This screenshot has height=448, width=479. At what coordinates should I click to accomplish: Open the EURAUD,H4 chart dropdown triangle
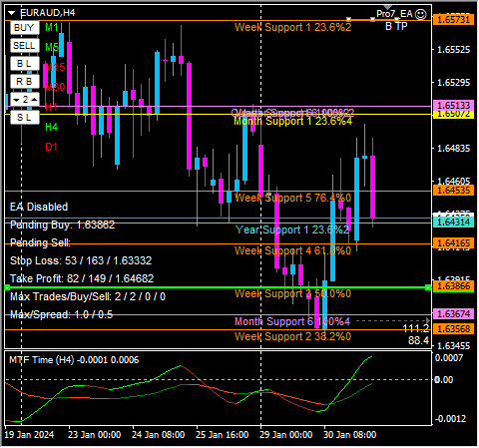pyautogui.click(x=11, y=13)
